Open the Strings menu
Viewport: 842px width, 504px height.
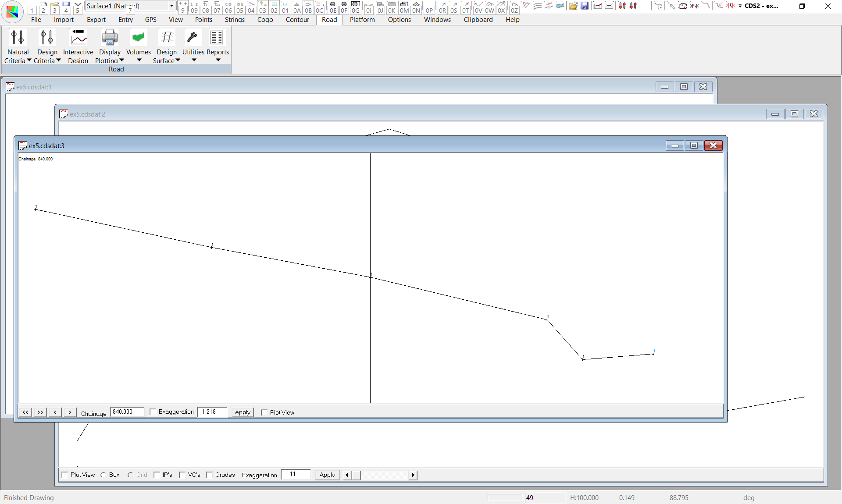pyautogui.click(x=235, y=20)
